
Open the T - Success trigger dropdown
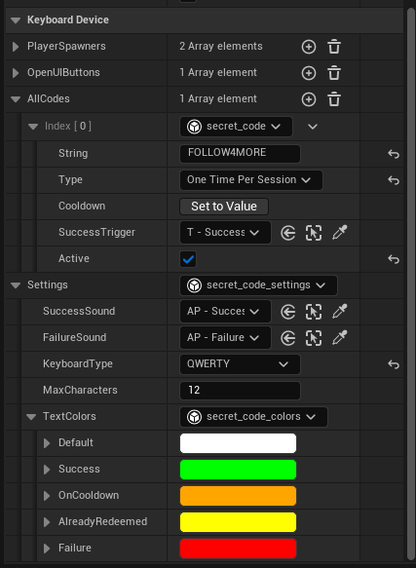point(225,233)
